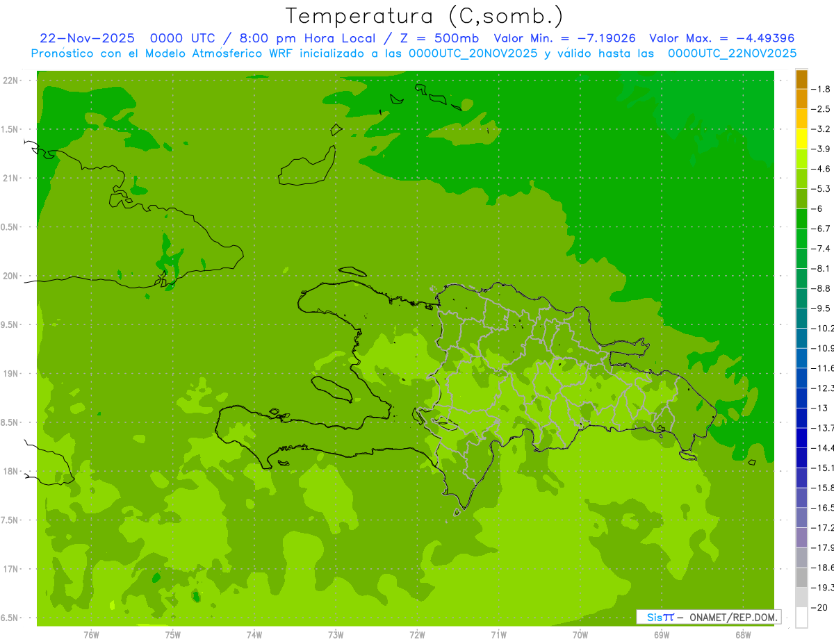Click the -8.8 value on the color scale
The width and height of the screenshot is (834, 644).
click(x=821, y=288)
